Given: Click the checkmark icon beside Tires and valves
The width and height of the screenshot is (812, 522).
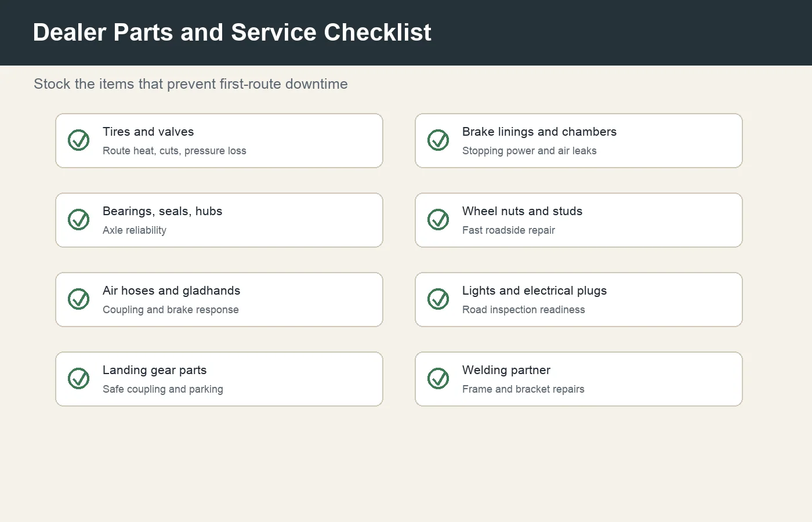Looking at the screenshot, I should (79, 140).
